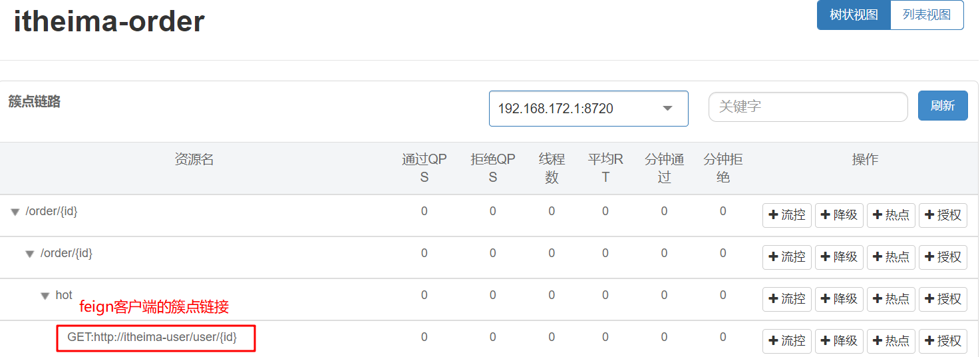Image resolution: width=980 pixels, height=357 pixels.
Task: Add 热点 rule for nested /order/{id}
Action: click(x=891, y=257)
